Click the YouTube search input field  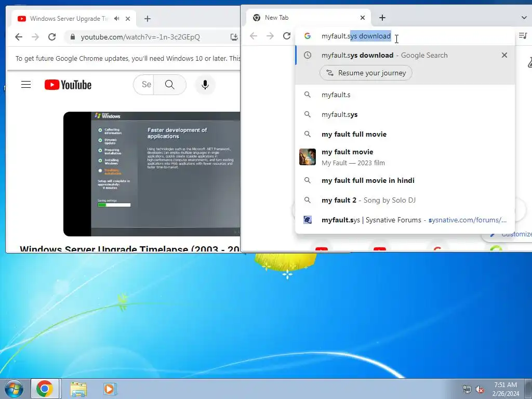click(x=144, y=85)
